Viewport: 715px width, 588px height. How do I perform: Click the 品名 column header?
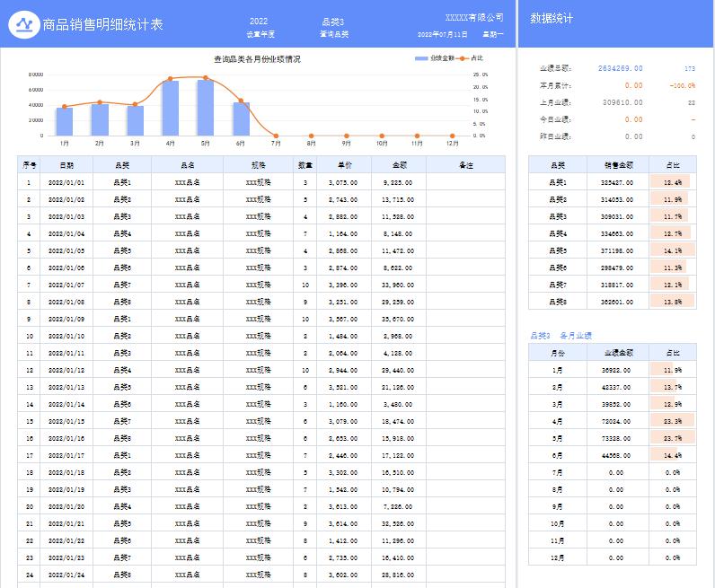tap(188, 165)
